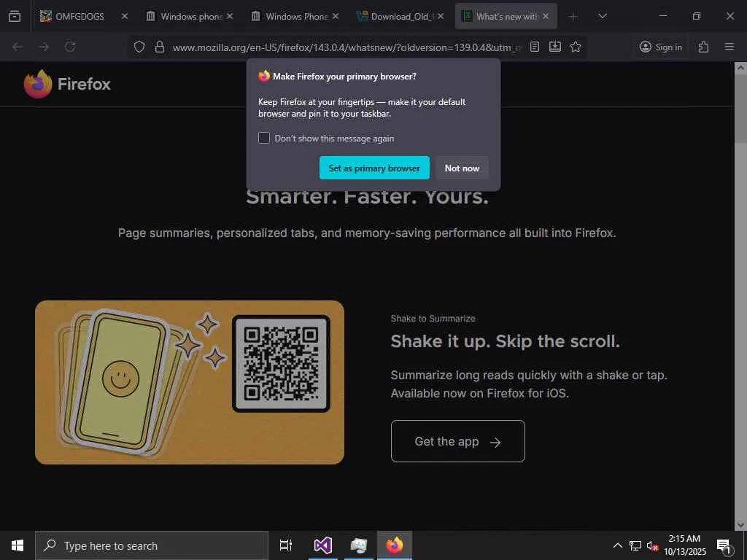Dismiss prompt with 'Not now'
Screen dimensions: 747x560
coord(462,168)
